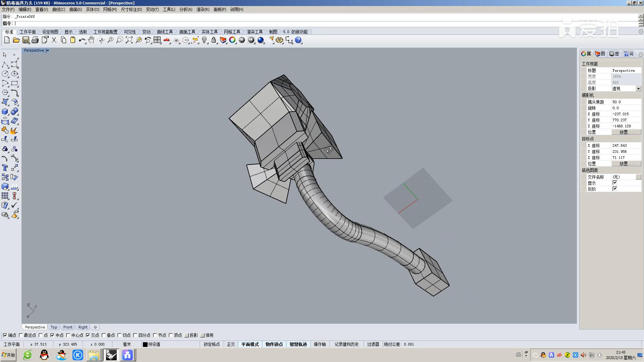644x362 pixels.
Task: Toggle the 端点 end osnap checkbox
Action: [x=5, y=335]
